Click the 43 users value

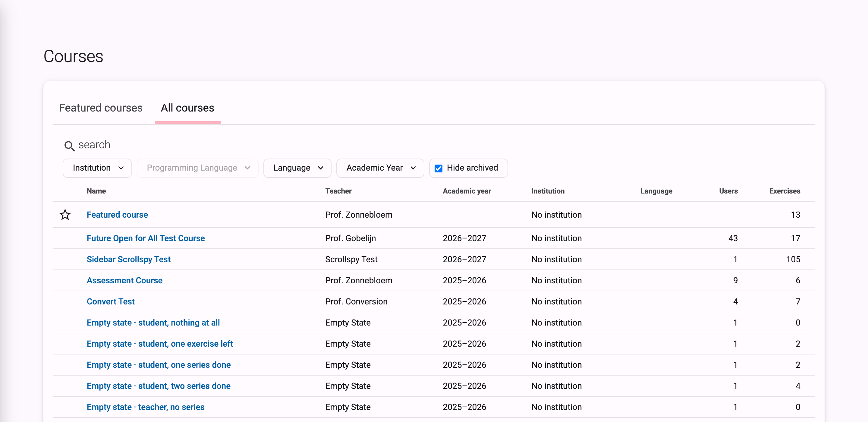[733, 238]
